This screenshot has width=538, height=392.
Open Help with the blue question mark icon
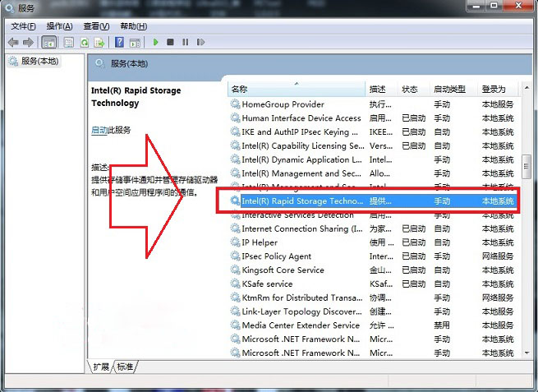119,42
